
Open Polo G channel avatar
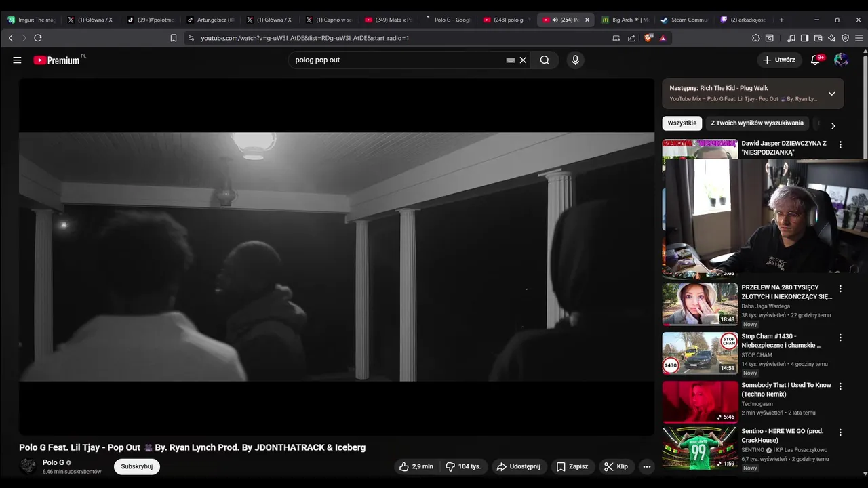(x=28, y=466)
